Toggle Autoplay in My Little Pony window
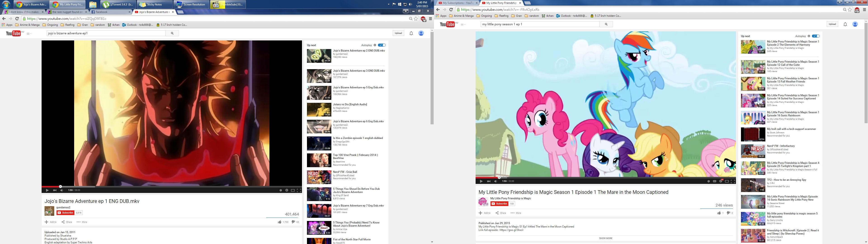This screenshot has height=244, width=868. [x=816, y=36]
